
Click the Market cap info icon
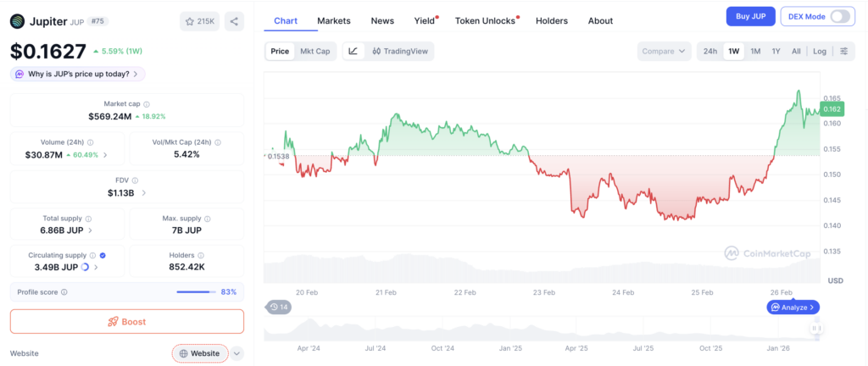(147, 104)
